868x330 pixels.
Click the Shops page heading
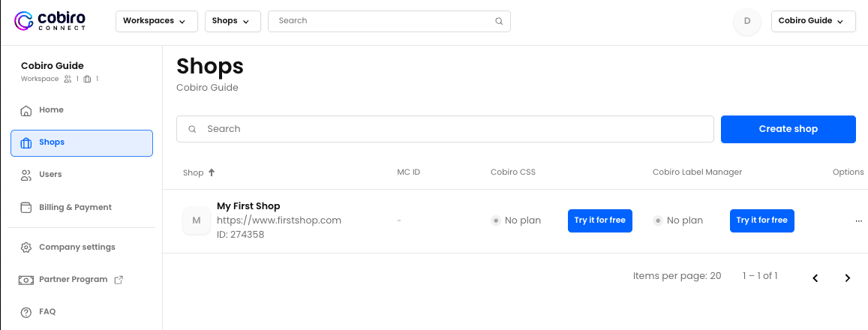pyautogui.click(x=210, y=67)
